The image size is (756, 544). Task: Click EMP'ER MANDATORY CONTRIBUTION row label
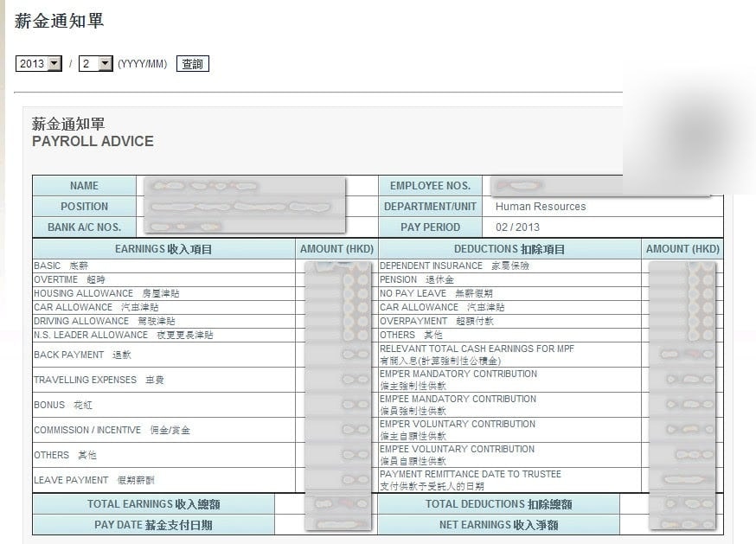458,374
